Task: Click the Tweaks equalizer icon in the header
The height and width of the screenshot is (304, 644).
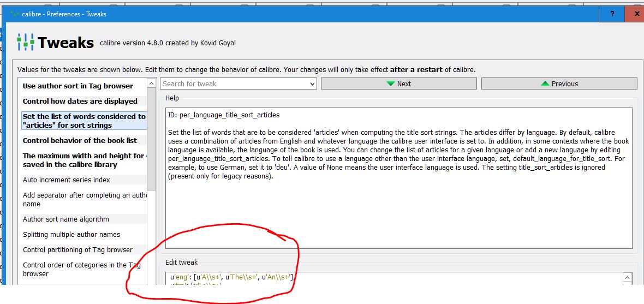Action: (x=26, y=43)
